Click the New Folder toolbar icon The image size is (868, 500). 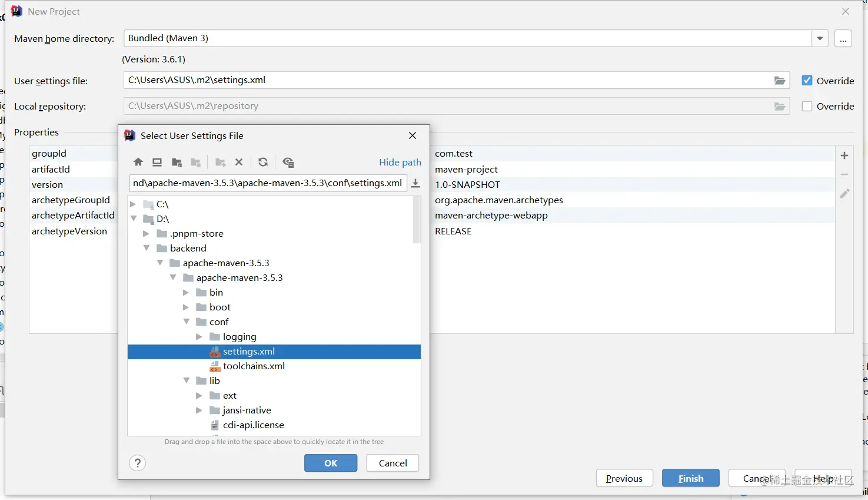click(x=221, y=163)
